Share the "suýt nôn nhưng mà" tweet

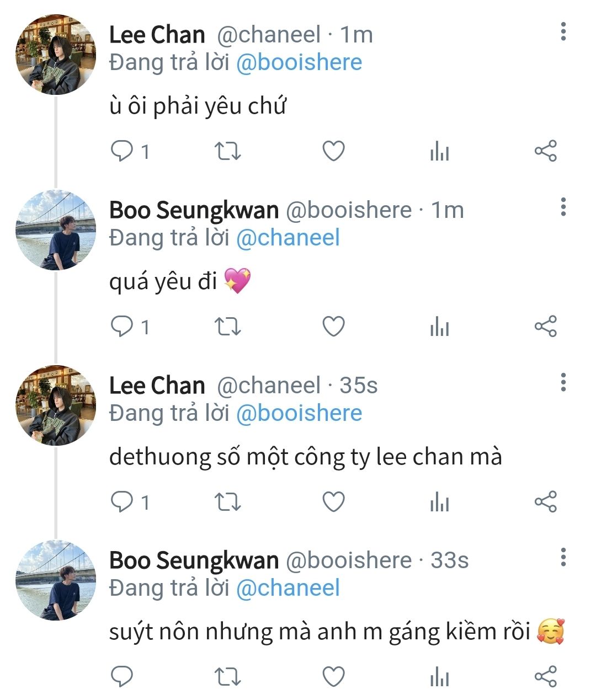tap(546, 676)
